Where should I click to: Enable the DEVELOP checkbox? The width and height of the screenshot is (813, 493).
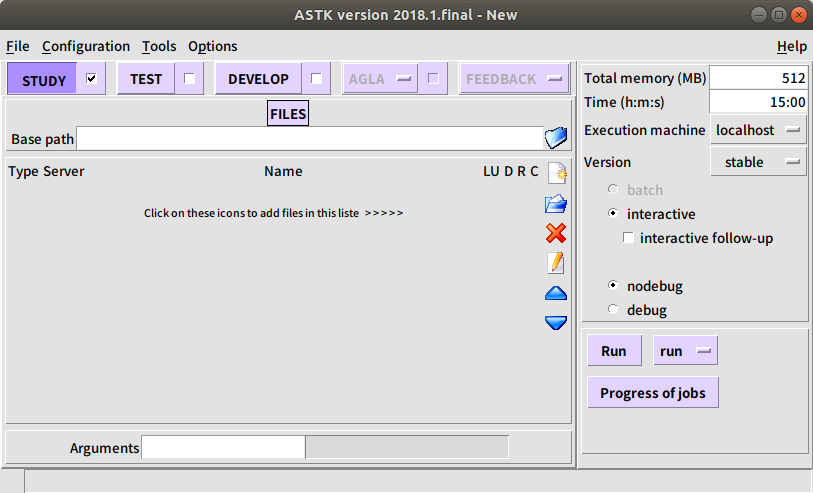click(316, 78)
